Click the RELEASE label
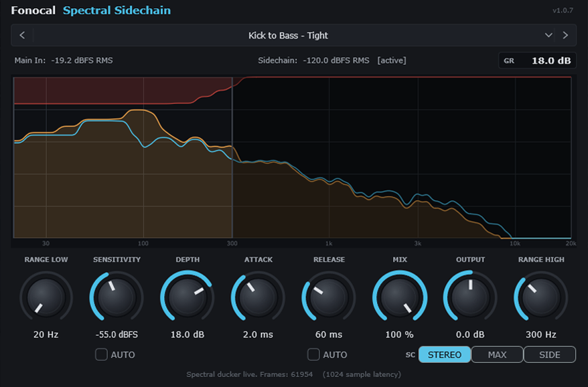The image size is (588, 387). 329,260
